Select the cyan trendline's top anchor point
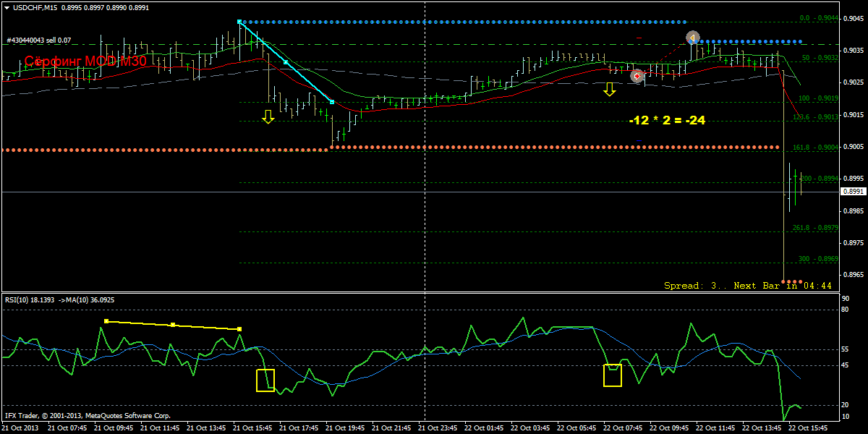 tap(240, 22)
